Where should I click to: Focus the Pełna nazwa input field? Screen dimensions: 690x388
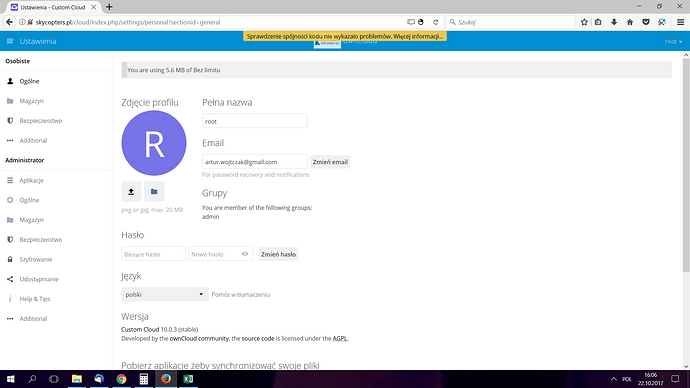tap(255, 121)
